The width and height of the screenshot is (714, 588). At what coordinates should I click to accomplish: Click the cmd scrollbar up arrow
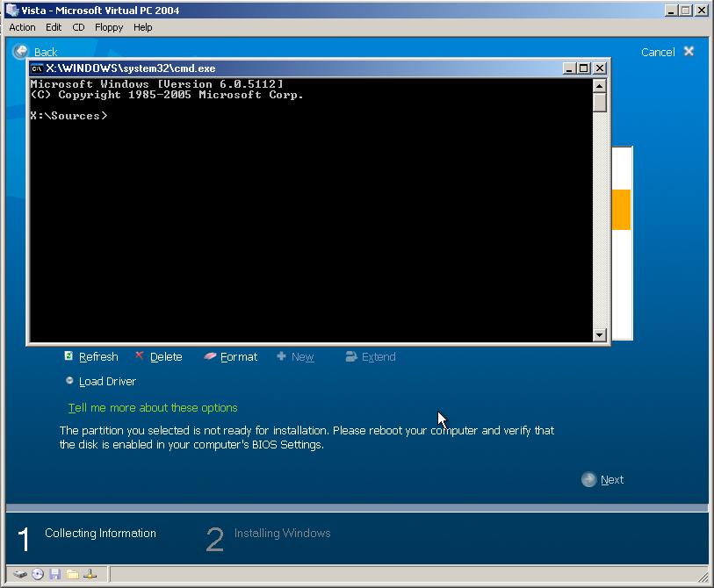[x=599, y=85]
